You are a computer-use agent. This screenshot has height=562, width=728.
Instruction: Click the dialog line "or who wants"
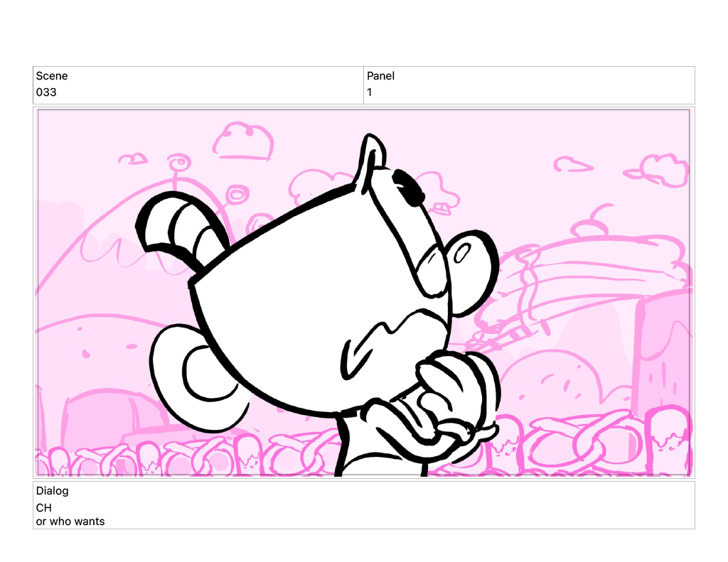(70, 522)
